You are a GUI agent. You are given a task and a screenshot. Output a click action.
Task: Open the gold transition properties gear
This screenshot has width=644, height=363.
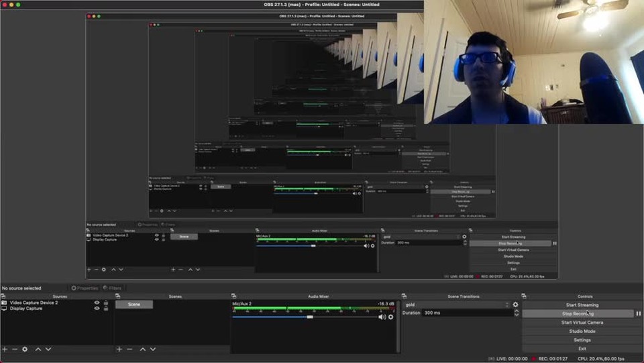coord(515,305)
